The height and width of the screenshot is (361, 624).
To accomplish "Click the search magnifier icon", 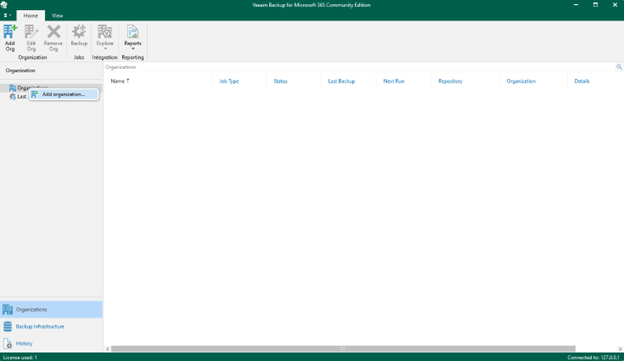I will [x=619, y=67].
